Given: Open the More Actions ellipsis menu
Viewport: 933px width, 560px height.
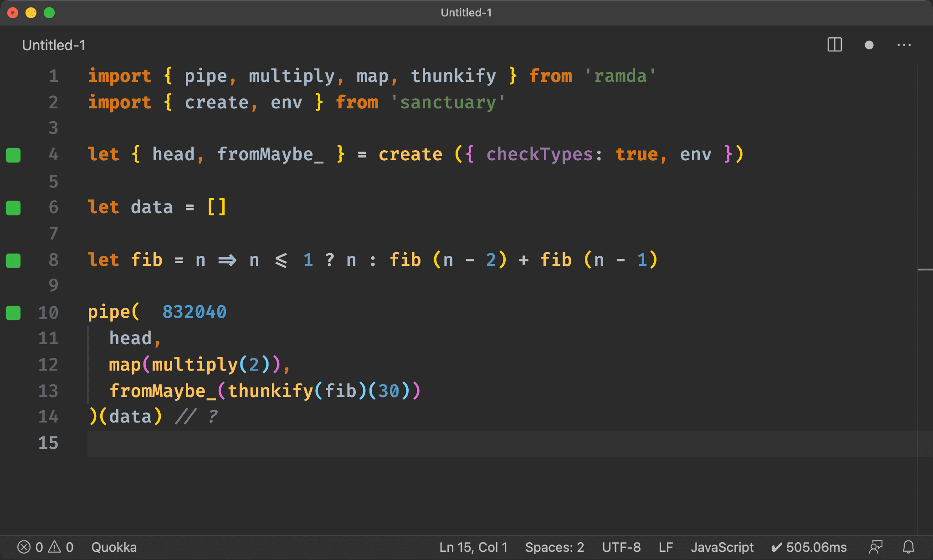Looking at the screenshot, I should (904, 45).
